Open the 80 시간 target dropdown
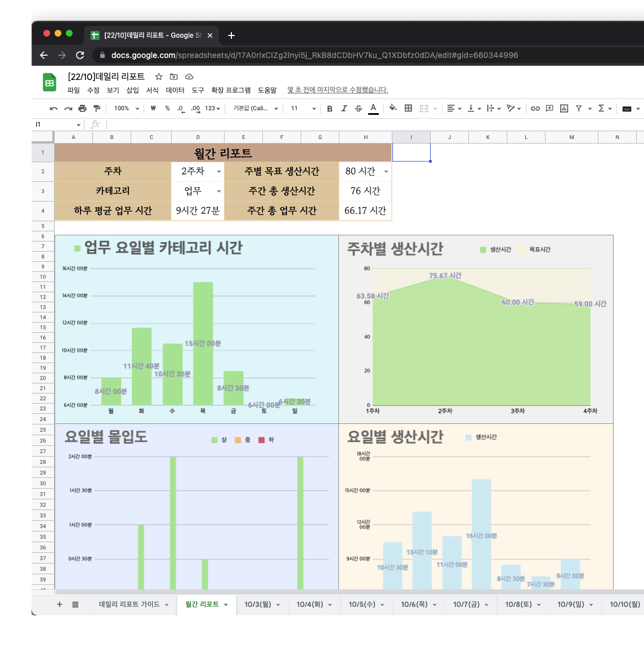 coord(386,171)
